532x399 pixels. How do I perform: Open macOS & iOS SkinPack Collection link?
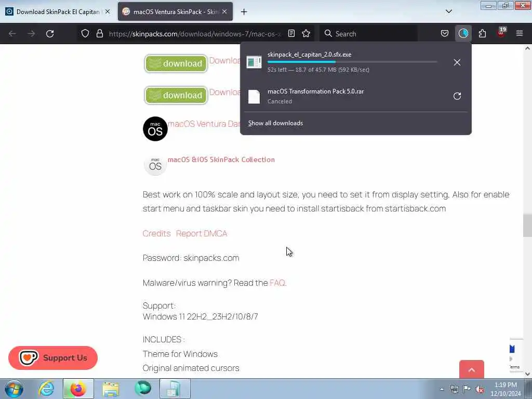coord(221,159)
